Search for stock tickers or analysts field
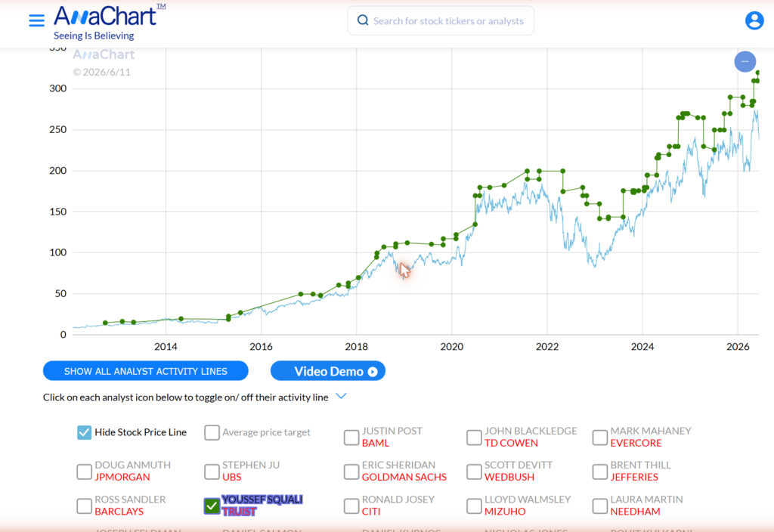Image resolution: width=774 pixels, height=532 pixels. tap(441, 20)
